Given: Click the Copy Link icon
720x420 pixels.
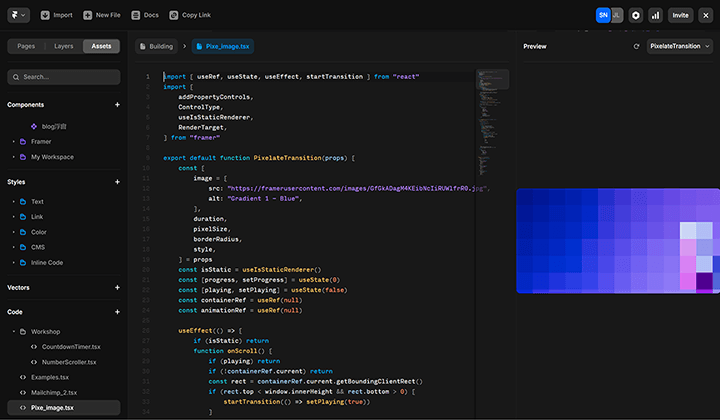Looking at the screenshot, I should tap(174, 15).
